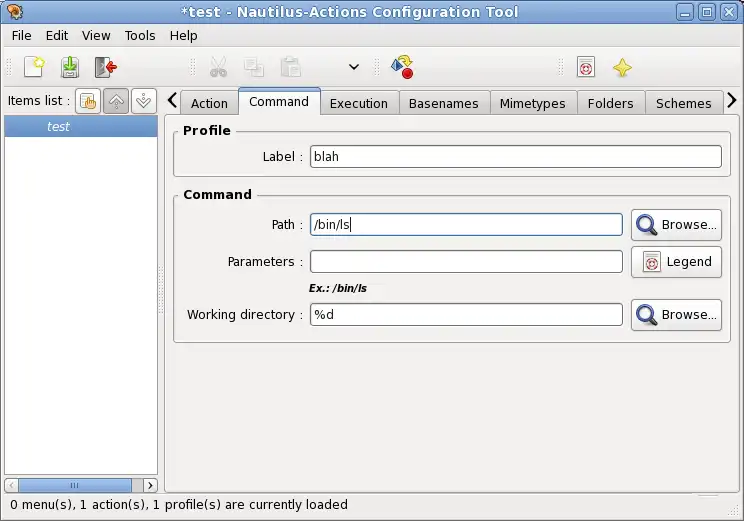Image resolution: width=744 pixels, height=521 pixels.
Task: Click the yellow star About icon
Action: [x=622, y=67]
